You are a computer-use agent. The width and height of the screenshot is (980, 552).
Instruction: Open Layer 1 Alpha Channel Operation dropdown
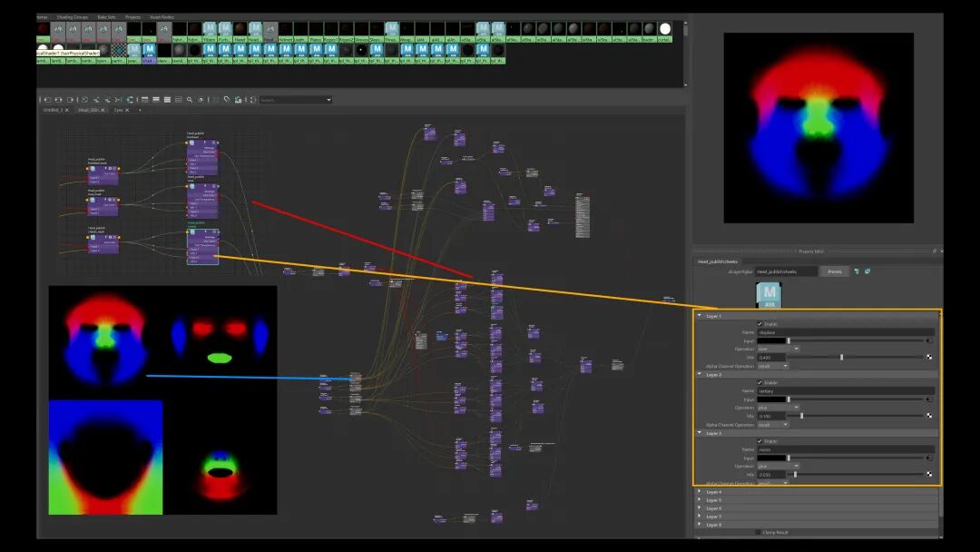773,366
